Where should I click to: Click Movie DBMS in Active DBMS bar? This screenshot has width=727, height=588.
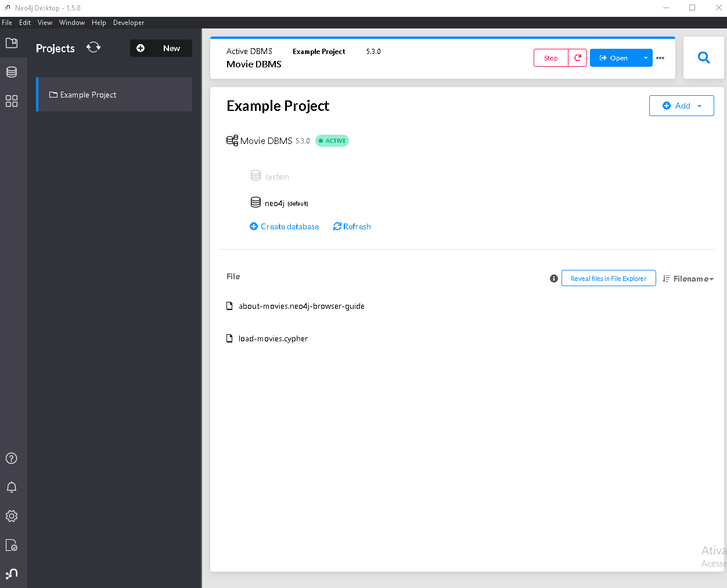254,64
